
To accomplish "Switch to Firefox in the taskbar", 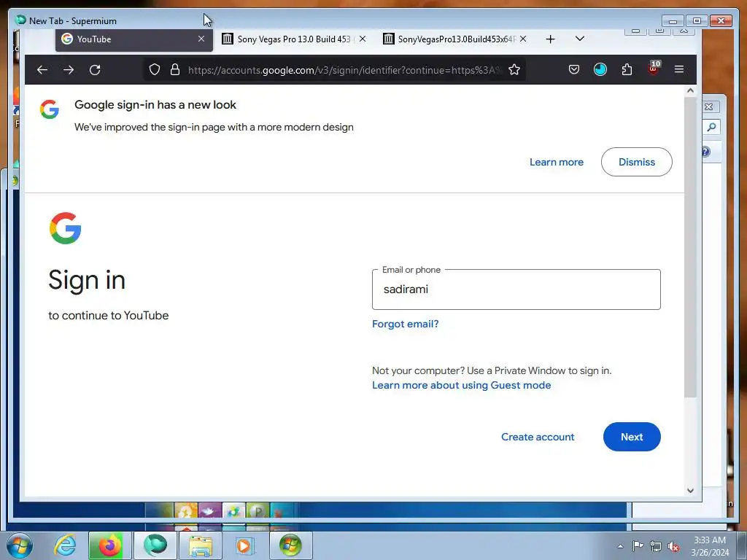I will [109, 545].
